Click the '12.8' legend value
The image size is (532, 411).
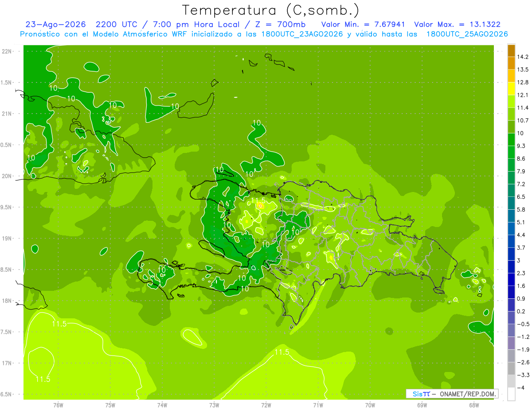[x=523, y=82]
